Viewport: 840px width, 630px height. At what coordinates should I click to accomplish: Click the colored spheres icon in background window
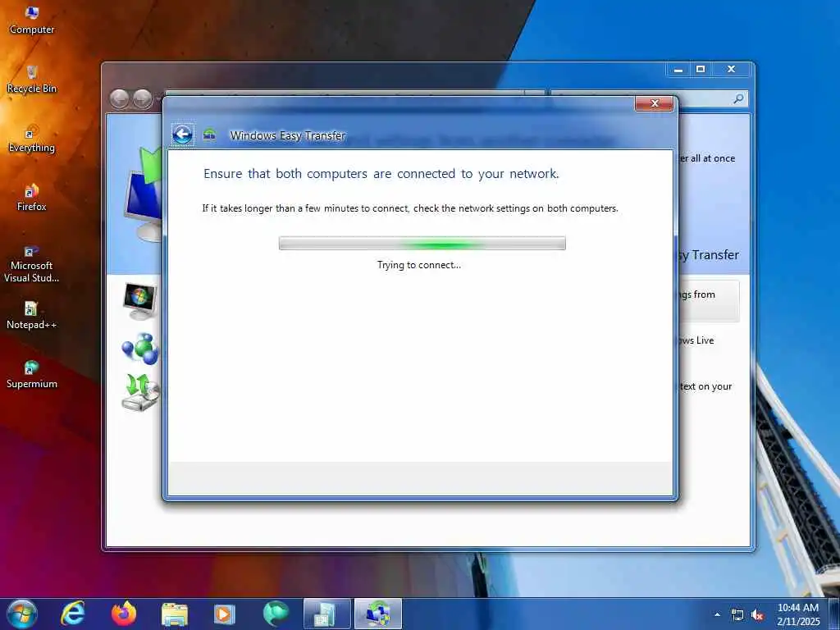pos(139,348)
